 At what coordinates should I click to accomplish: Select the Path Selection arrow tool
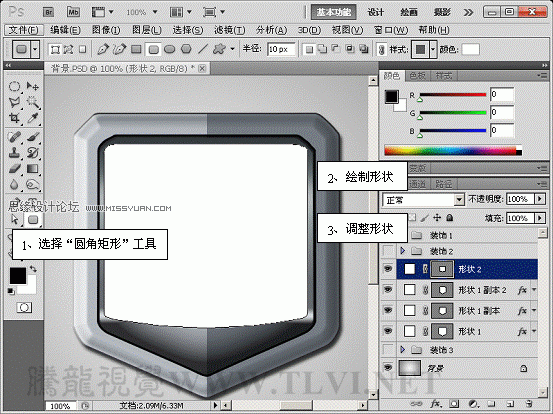click(14, 219)
